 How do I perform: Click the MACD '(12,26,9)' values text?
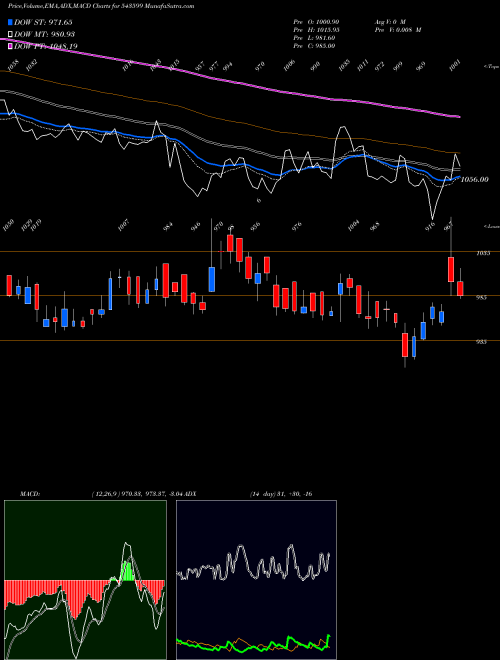click(136, 494)
